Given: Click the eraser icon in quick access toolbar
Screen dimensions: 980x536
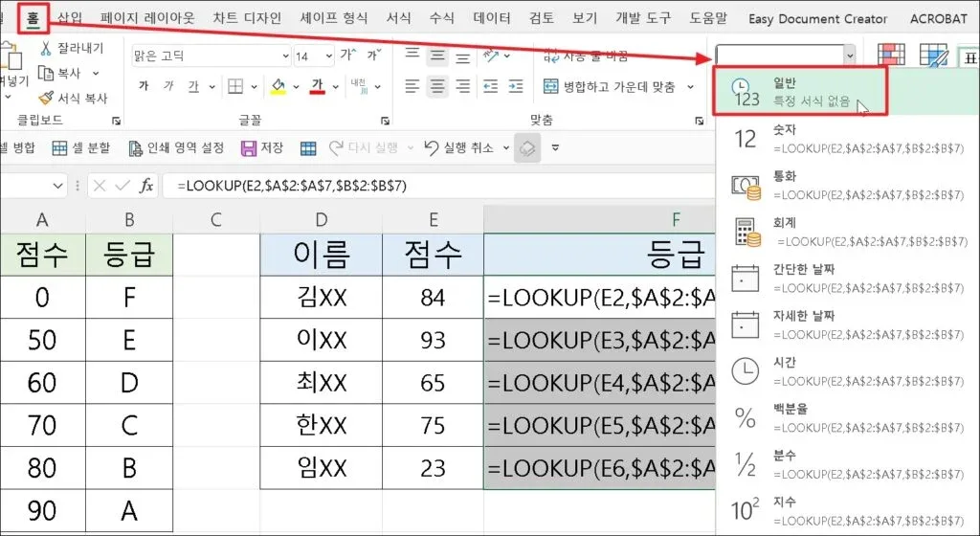Looking at the screenshot, I should (527, 148).
